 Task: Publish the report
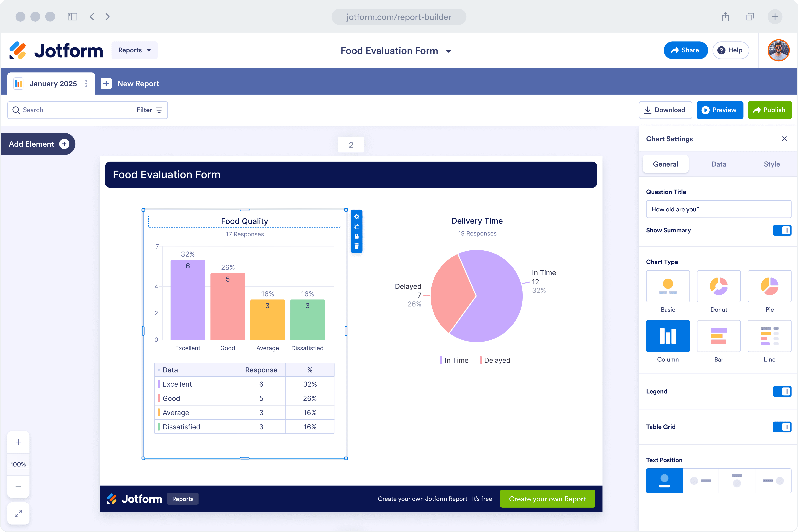pyautogui.click(x=770, y=110)
